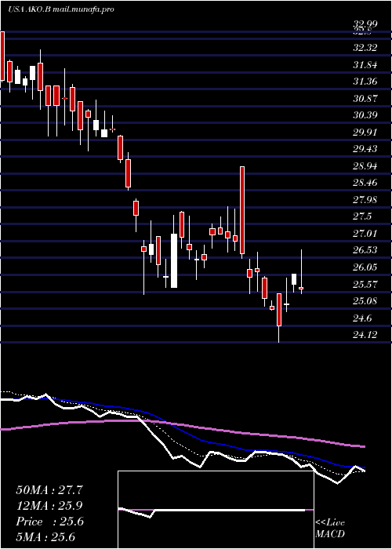Click the tall red spike candle reaching 28.94

click(241, 210)
